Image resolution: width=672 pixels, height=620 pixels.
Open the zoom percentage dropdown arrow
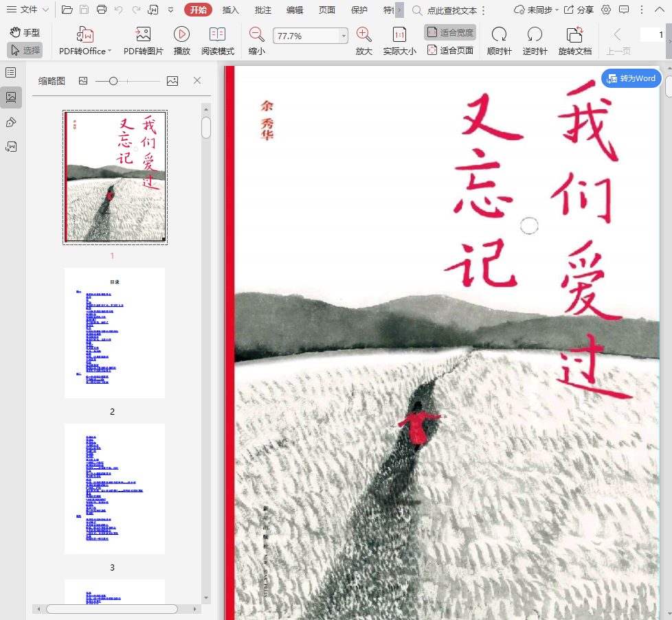pyautogui.click(x=344, y=36)
